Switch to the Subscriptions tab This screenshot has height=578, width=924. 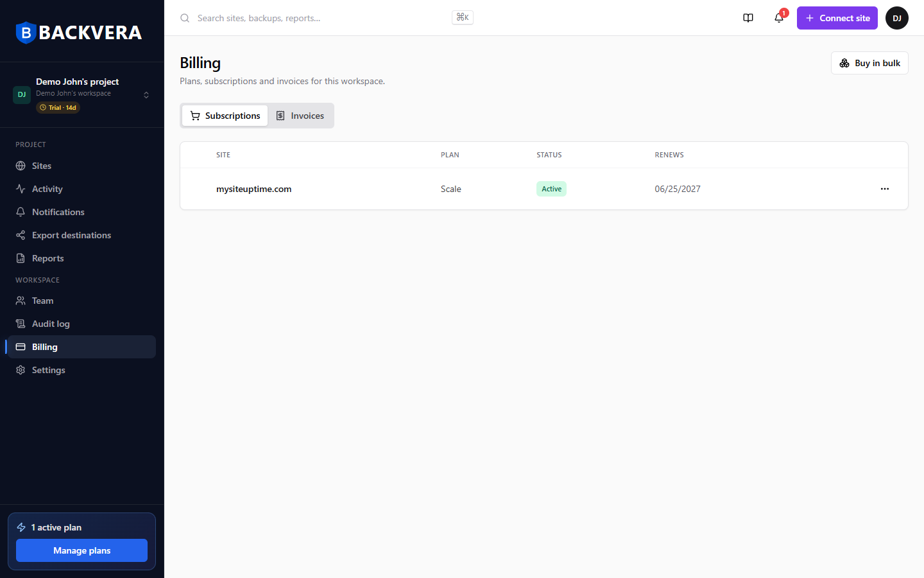pyautogui.click(x=225, y=116)
